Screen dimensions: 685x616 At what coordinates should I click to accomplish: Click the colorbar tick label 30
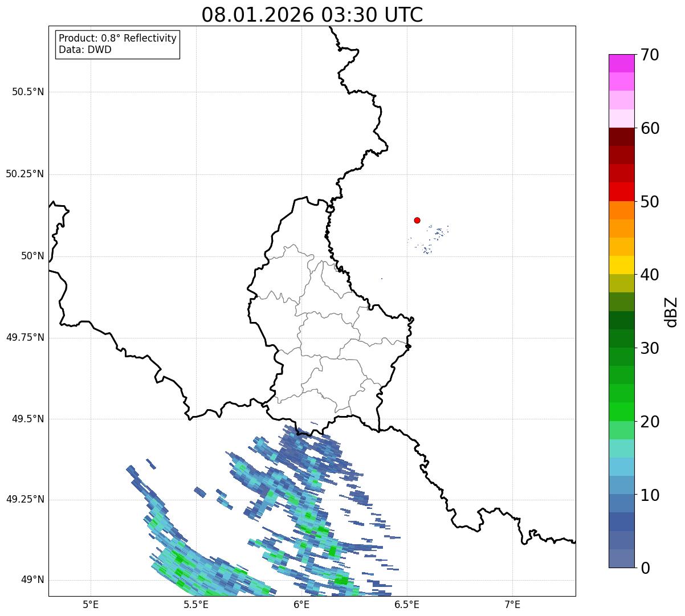coord(650,348)
